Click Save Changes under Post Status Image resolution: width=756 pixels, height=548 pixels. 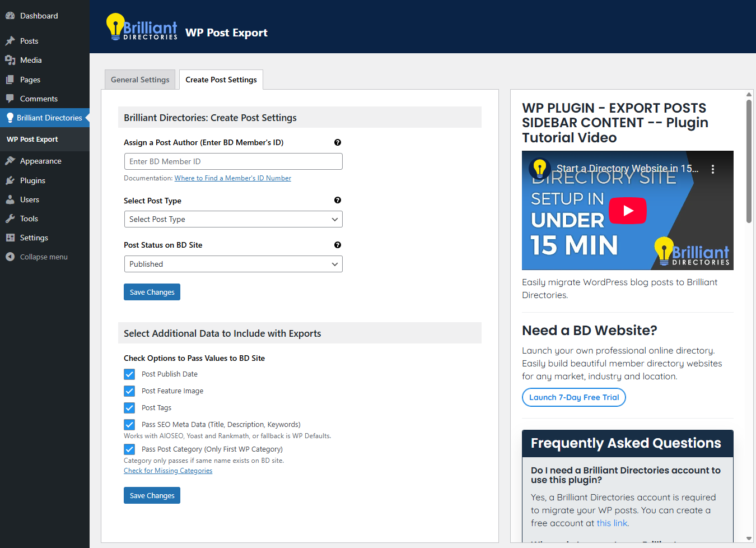point(152,292)
